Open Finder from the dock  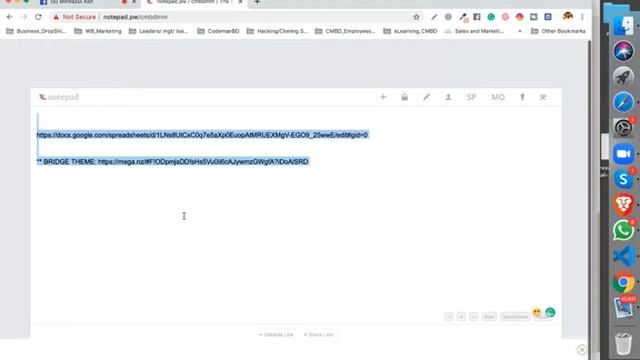pyautogui.click(x=623, y=25)
